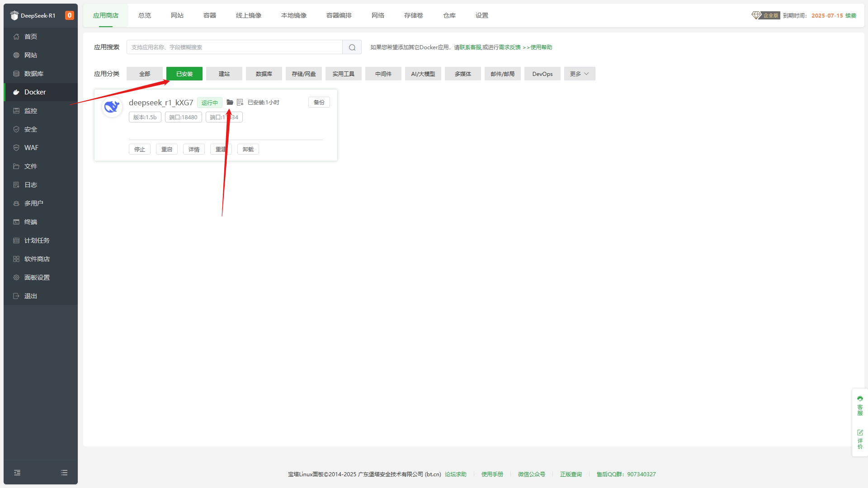The image size is (868, 488).
Task: Click the 退出 logout sidebar item
Action: pos(41,296)
